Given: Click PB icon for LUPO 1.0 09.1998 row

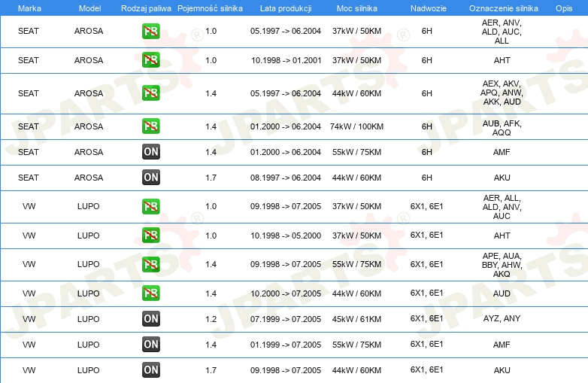Looking at the screenshot, I should pos(150,206).
